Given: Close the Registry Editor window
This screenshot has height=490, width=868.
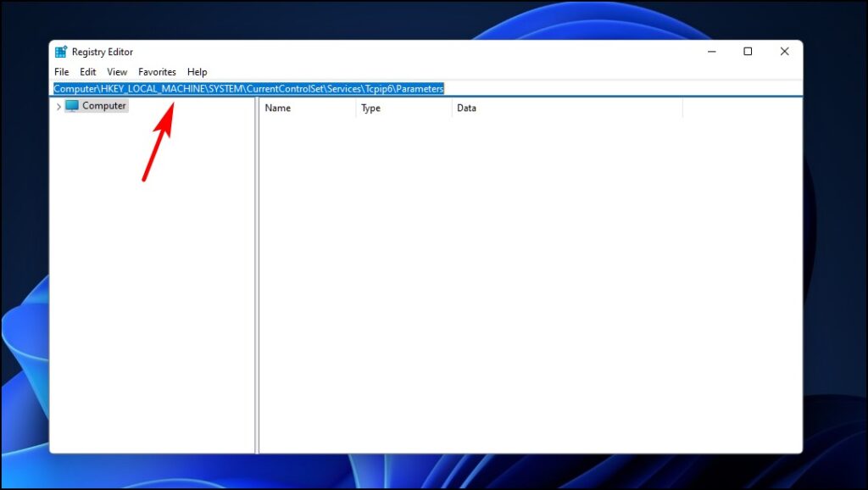Looking at the screenshot, I should pos(784,52).
